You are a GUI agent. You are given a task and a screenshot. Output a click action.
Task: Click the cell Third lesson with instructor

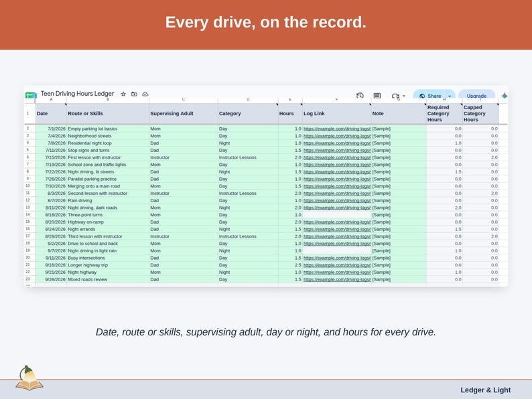[108, 236]
